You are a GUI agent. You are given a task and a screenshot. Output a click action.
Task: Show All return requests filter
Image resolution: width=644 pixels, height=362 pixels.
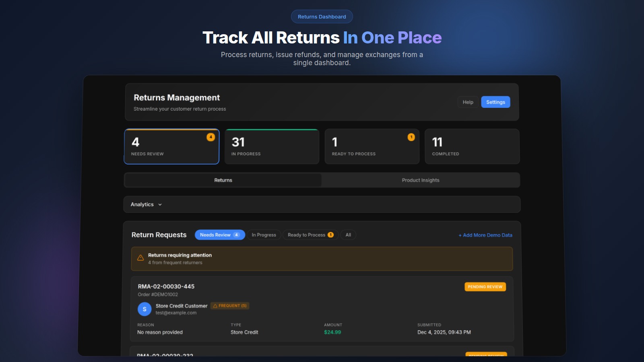pos(348,235)
